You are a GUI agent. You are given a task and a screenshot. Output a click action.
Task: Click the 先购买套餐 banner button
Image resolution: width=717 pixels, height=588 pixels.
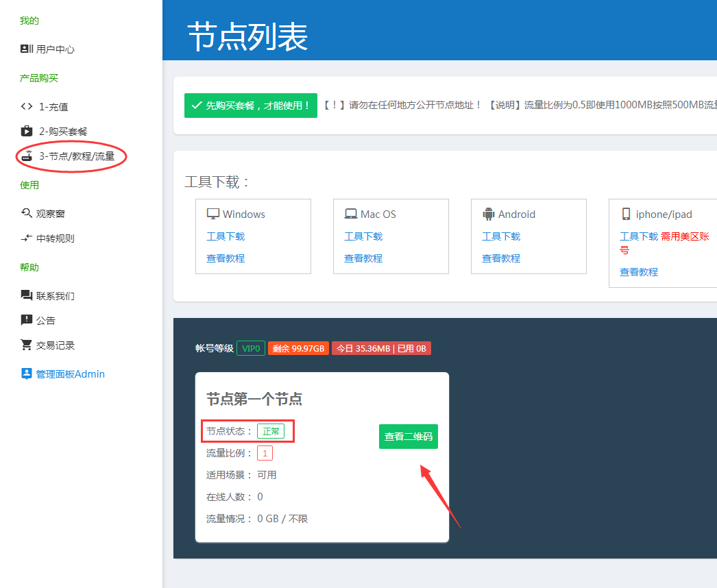point(250,106)
